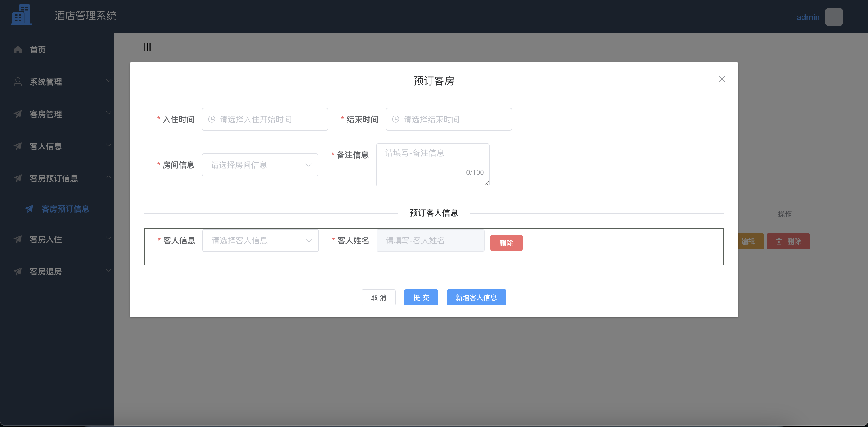
Task: Click the sidebar collapse hamburger icon
Action: point(147,47)
